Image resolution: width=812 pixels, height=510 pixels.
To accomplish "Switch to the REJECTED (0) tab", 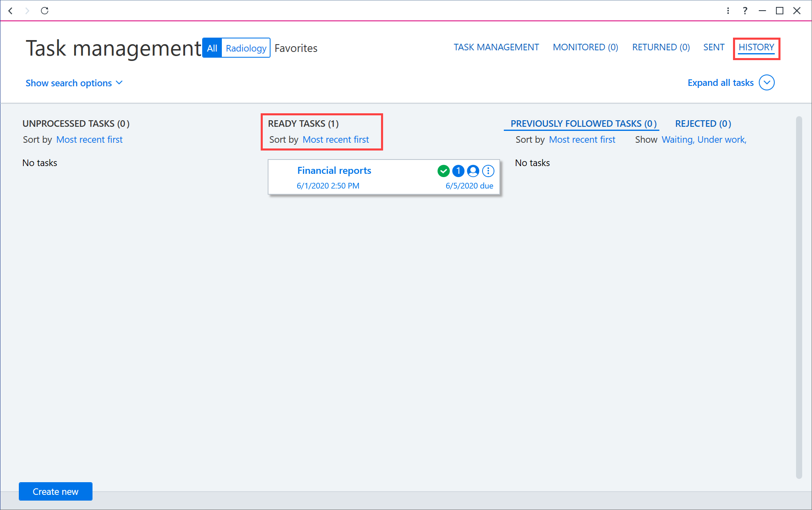I will [x=703, y=124].
